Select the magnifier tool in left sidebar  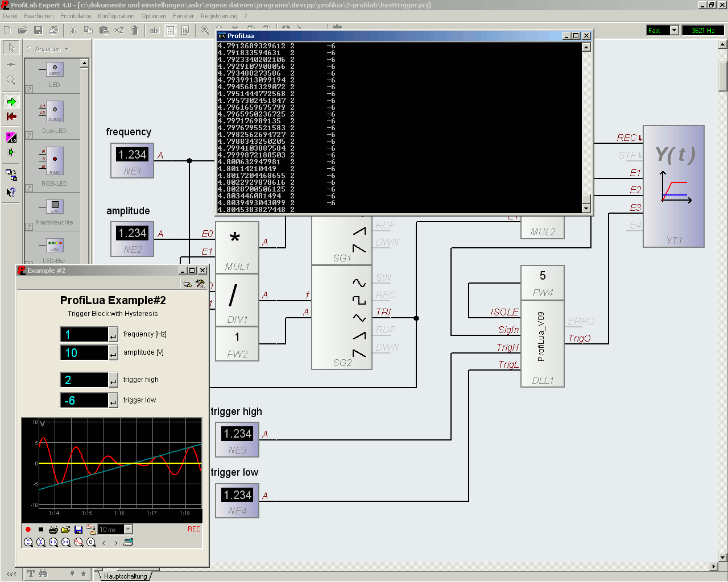tap(11, 80)
